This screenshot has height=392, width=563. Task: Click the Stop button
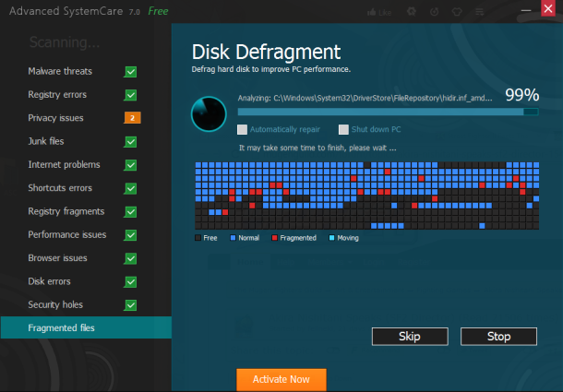coord(498,337)
